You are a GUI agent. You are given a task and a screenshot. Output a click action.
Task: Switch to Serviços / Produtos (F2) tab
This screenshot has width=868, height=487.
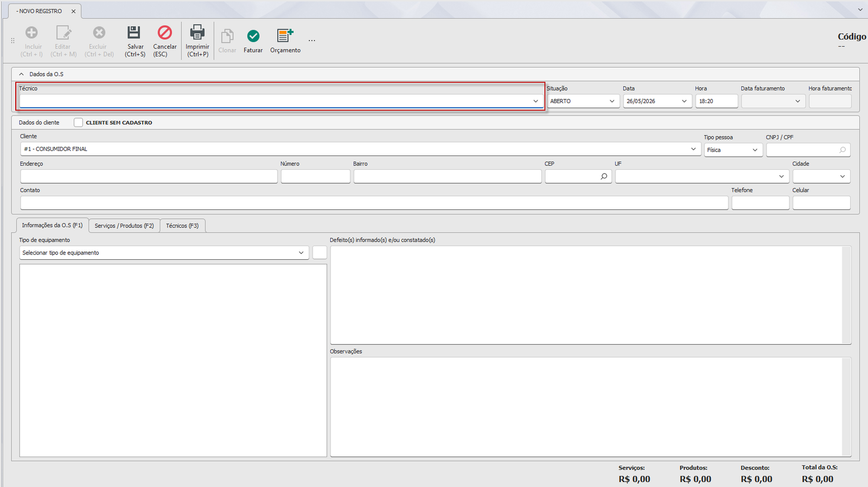[x=124, y=226]
